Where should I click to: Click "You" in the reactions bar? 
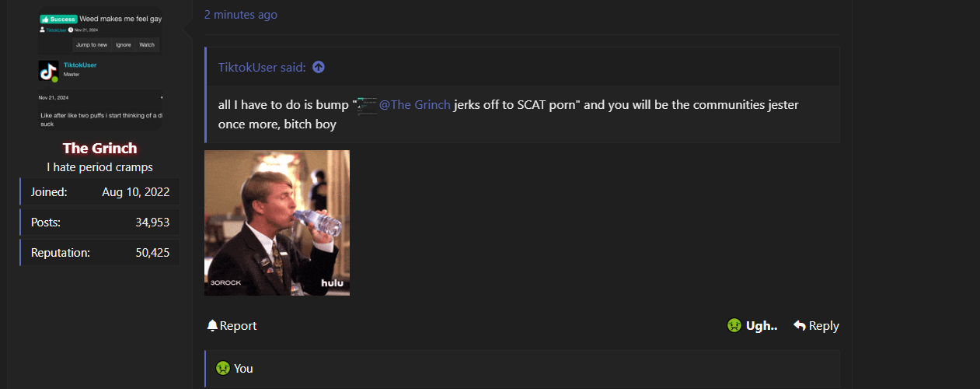click(x=243, y=368)
